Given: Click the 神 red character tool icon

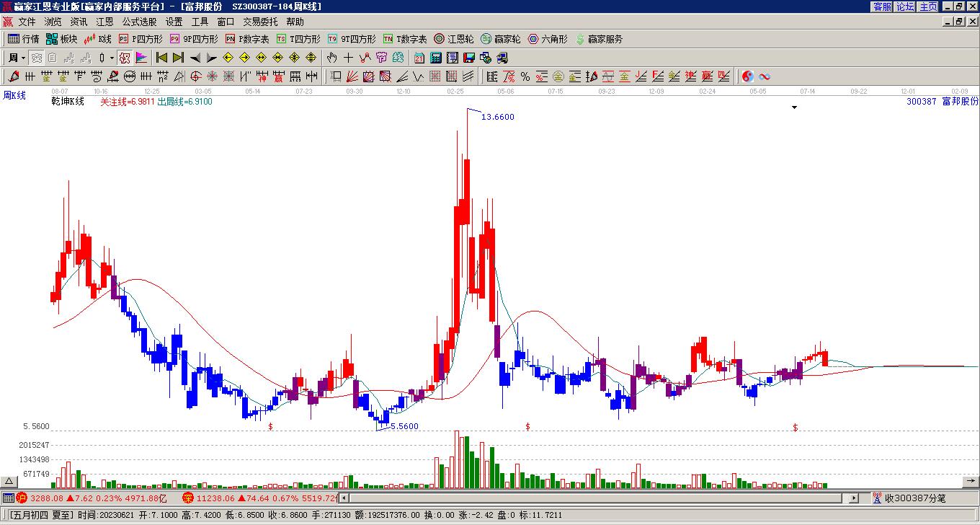Looking at the screenshot, I should pos(262,76).
